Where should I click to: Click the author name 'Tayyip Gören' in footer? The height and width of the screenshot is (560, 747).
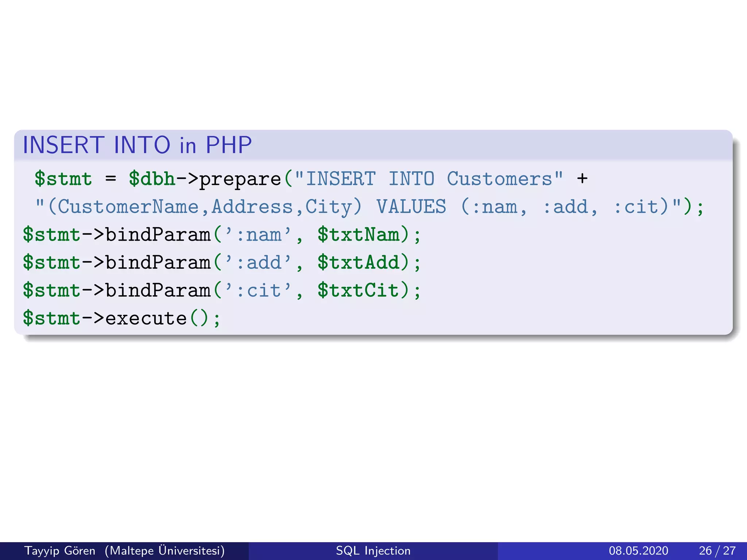click(60, 551)
